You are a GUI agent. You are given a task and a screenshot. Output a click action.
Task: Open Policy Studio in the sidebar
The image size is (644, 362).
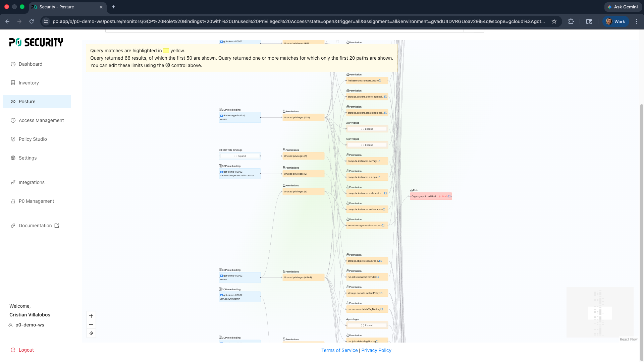[x=33, y=139]
